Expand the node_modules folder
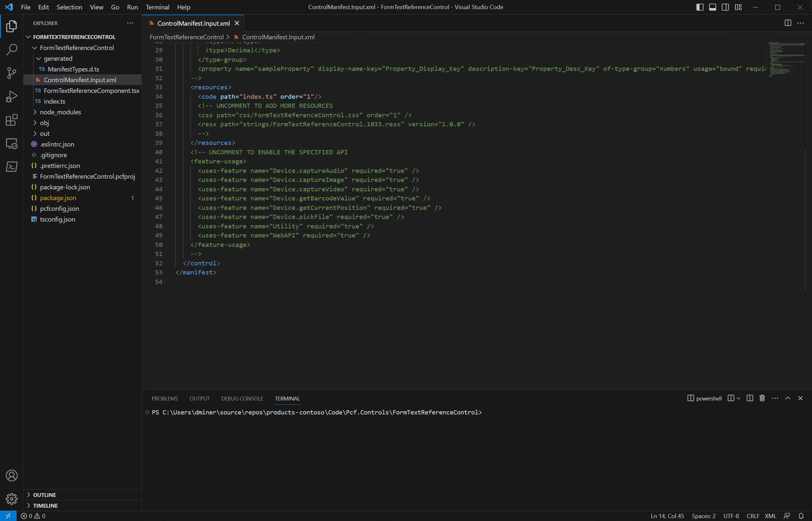The image size is (812, 521). coord(60,112)
